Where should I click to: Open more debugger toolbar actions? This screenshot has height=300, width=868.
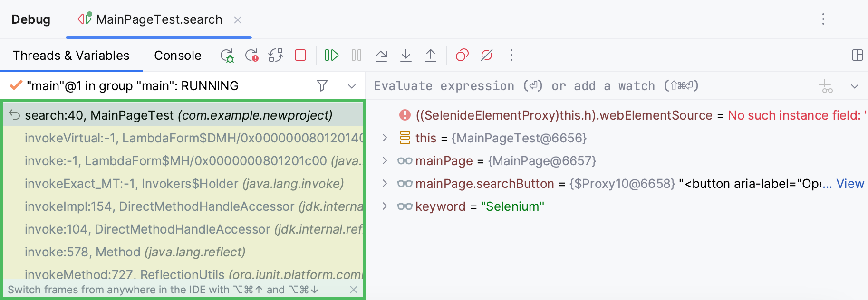click(x=511, y=56)
